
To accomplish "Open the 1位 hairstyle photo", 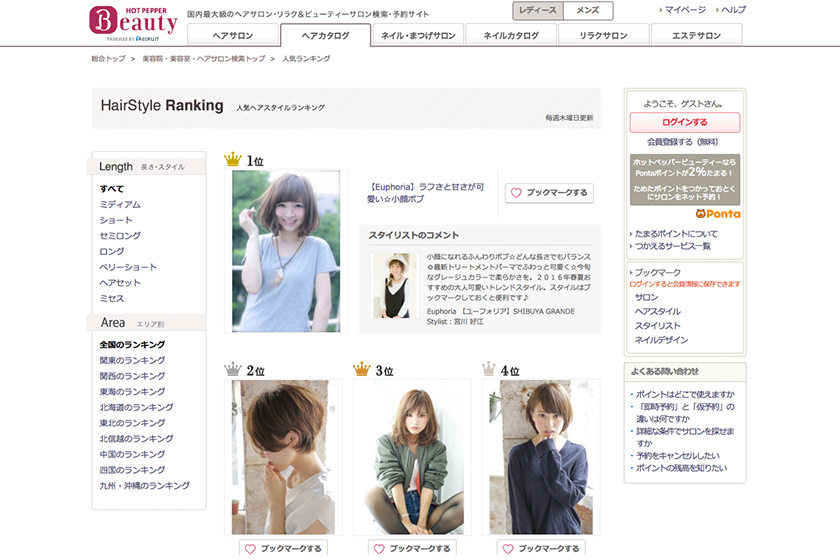I will pos(286,251).
